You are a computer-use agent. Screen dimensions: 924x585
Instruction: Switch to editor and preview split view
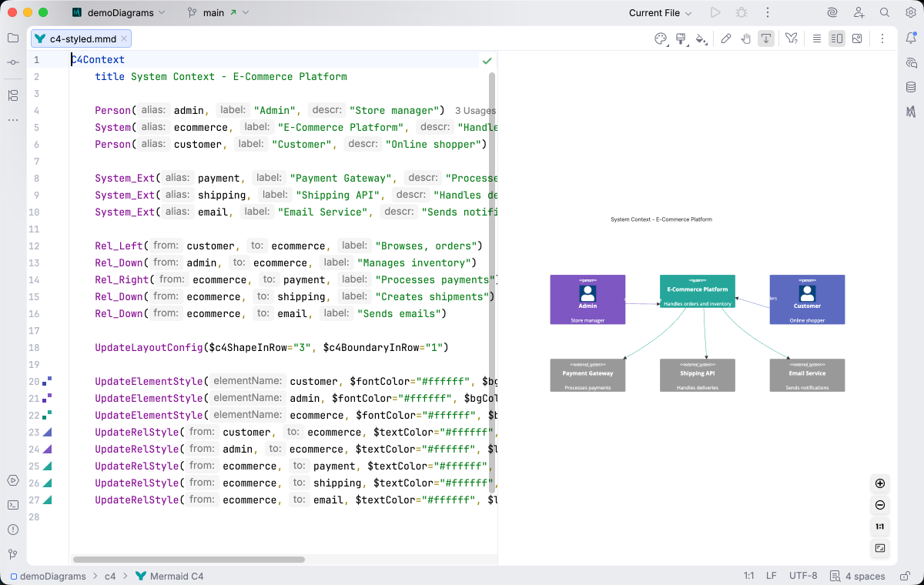(x=837, y=38)
